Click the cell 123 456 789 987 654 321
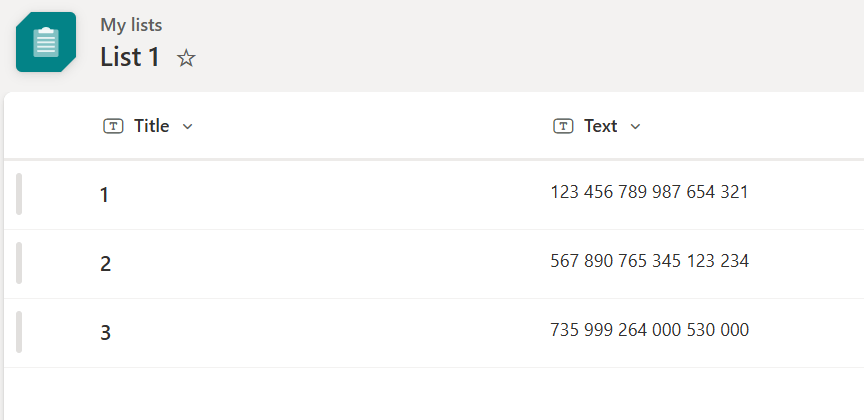Image resolution: width=864 pixels, height=420 pixels. 649,192
